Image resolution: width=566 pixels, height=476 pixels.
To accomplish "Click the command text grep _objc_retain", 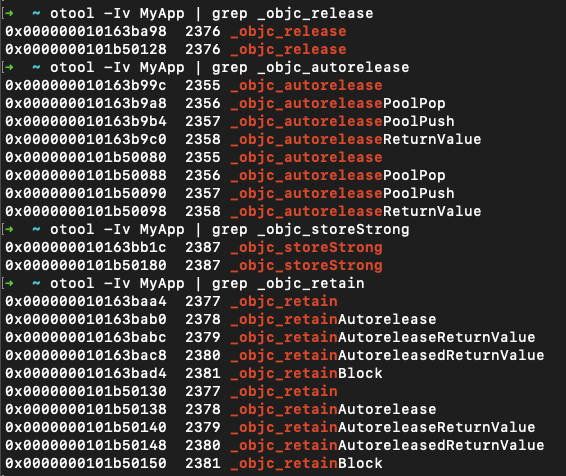I will point(288,284).
